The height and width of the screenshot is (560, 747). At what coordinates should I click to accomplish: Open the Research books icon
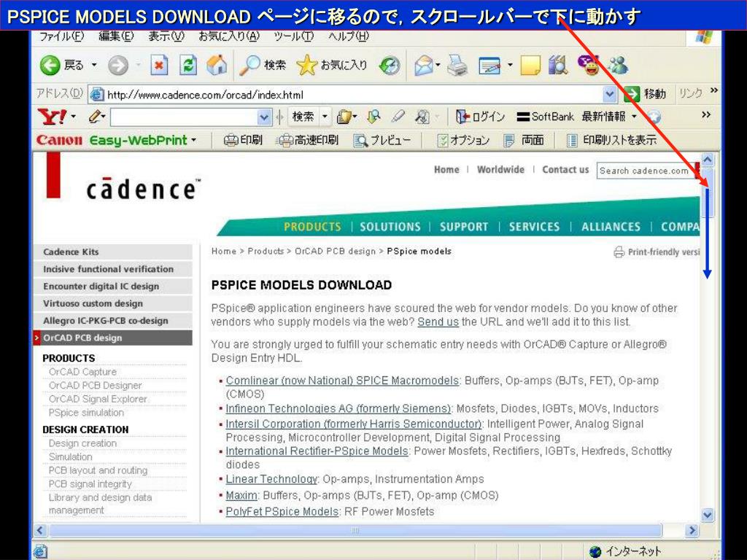click(x=558, y=65)
